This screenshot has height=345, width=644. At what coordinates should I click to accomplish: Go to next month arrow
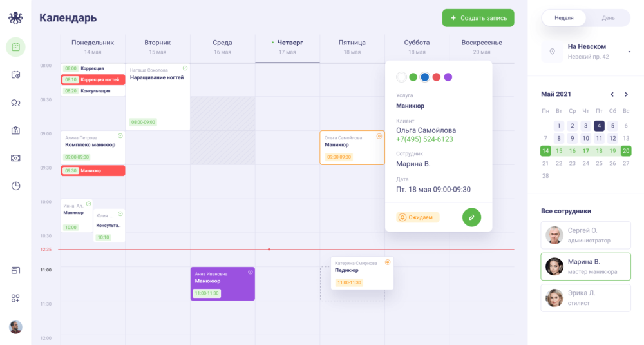tap(627, 94)
